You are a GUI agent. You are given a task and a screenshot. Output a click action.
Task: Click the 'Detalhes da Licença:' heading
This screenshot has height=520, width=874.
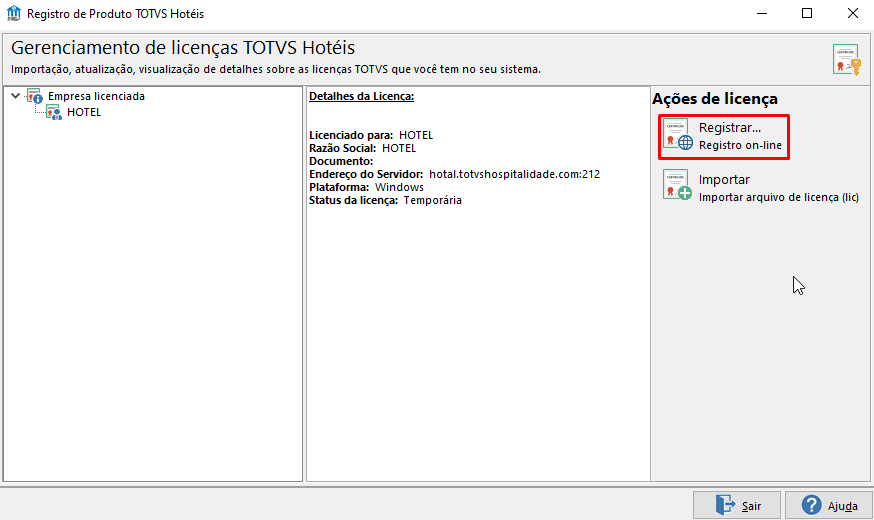pos(362,96)
